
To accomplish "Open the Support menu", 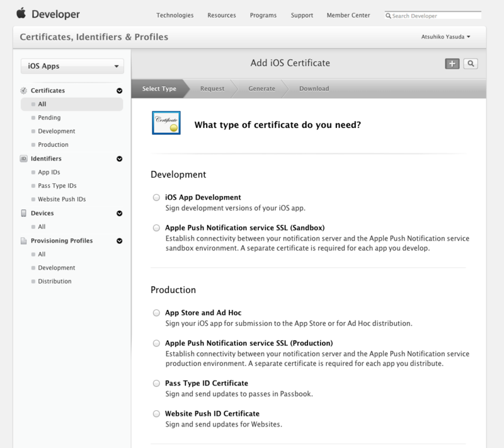I will (302, 15).
